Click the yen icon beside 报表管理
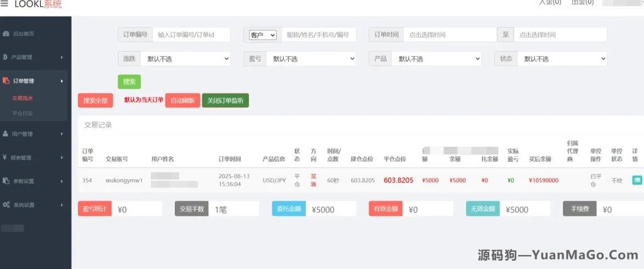This screenshot has width=644, height=269. click(x=4, y=157)
